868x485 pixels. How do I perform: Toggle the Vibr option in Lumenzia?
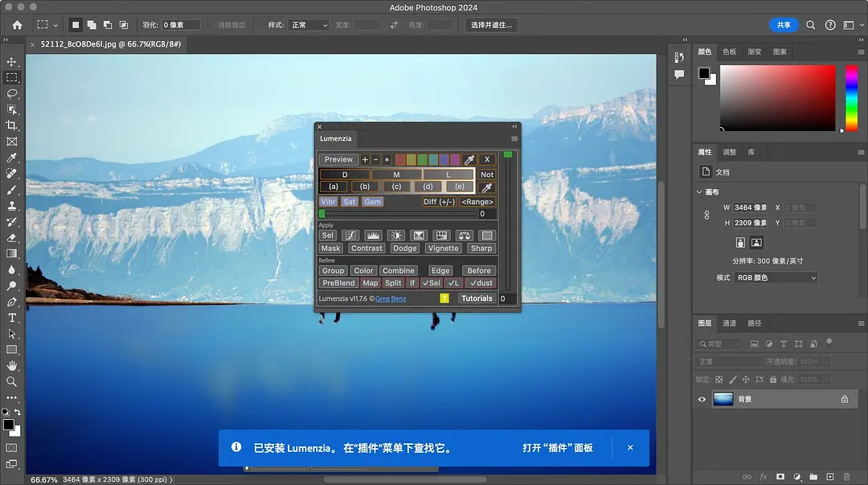tap(327, 201)
